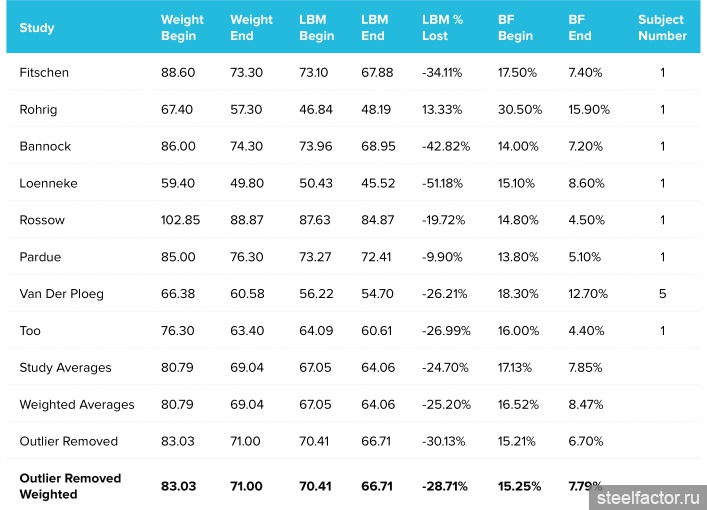Select the BF Begin column header
This screenshot has height=510, width=707.
(x=514, y=27)
